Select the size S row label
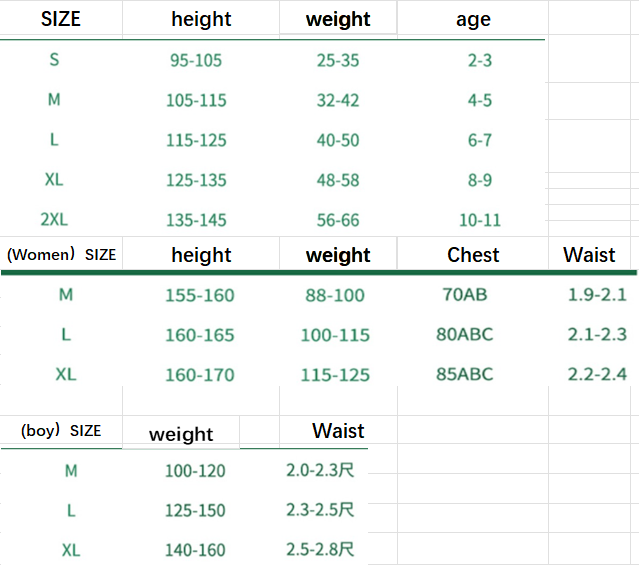 [x=54, y=60]
